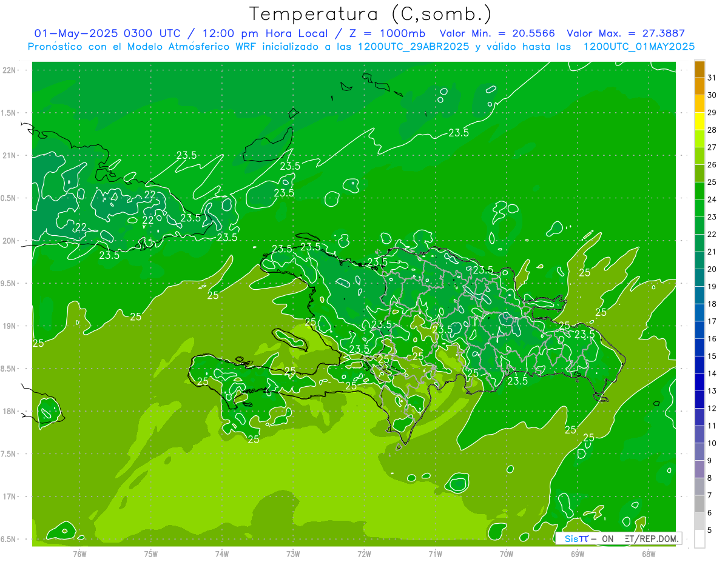Pick the olive-green 25–26 legend swatch

(699, 173)
